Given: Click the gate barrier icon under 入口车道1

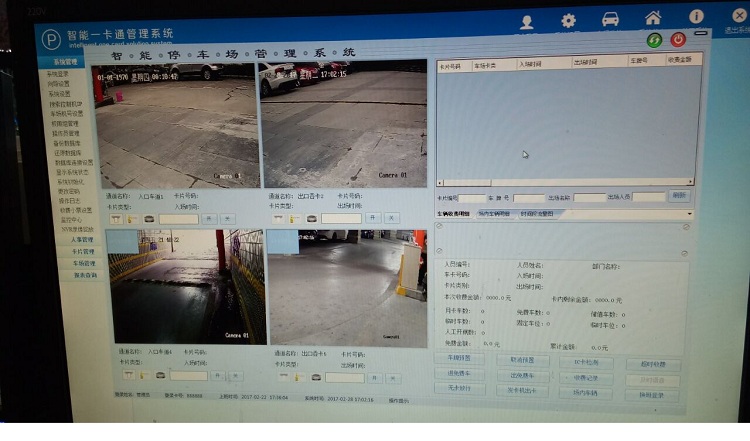Looking at the screenshot, I should tap(116, 219).
